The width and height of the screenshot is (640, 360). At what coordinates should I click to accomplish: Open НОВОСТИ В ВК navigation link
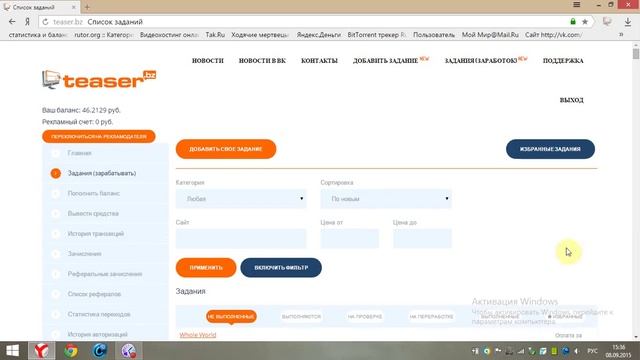(x=262, y=60)
